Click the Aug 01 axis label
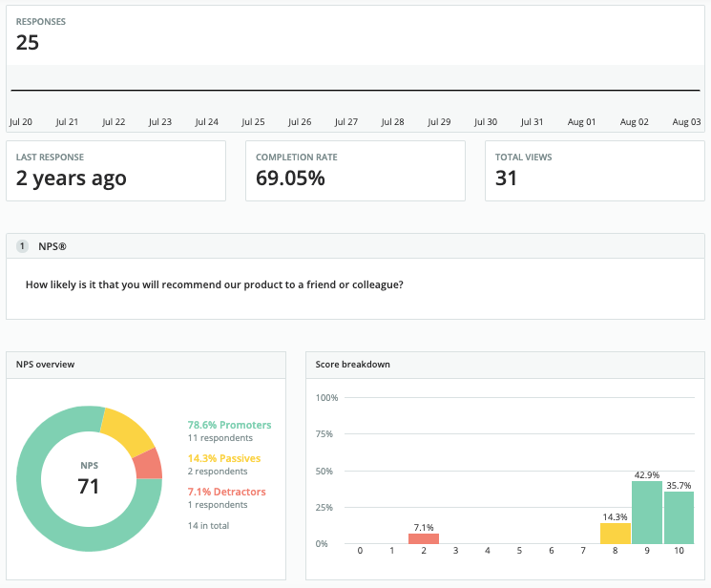This screenshot has height=588, width=711. pyautogui.click(x=581, y=121)
